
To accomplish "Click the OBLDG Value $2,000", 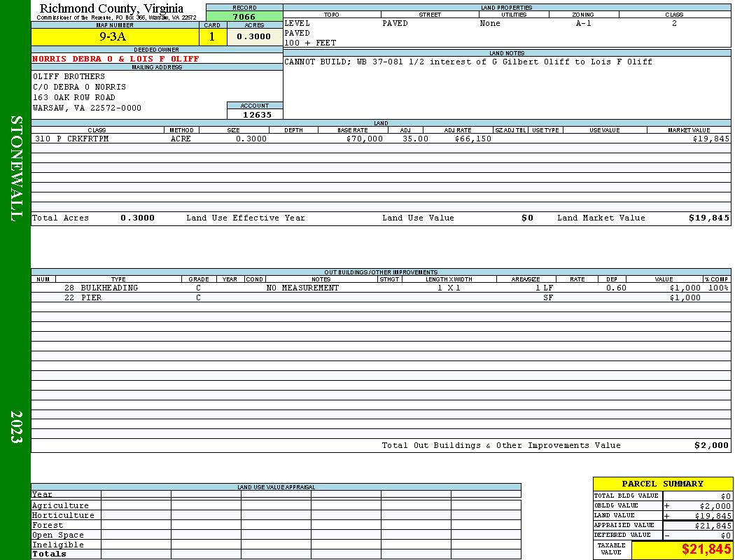I will tap(715, 506).
